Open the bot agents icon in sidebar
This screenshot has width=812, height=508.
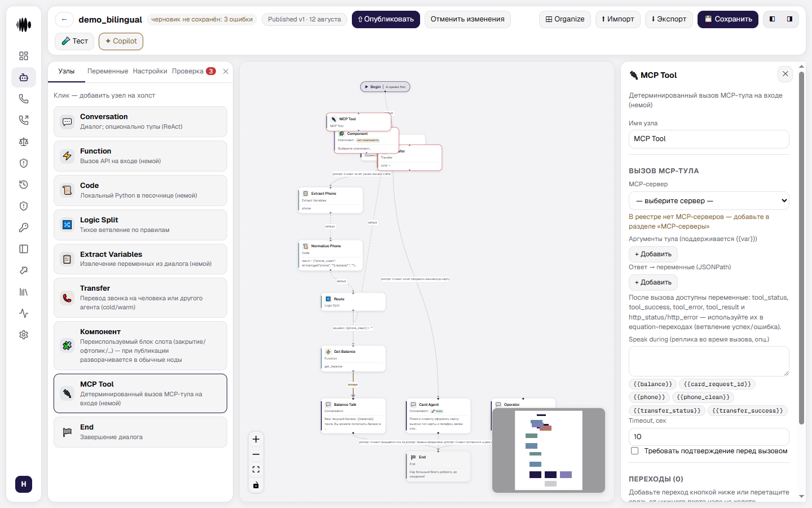pos(24,77)
